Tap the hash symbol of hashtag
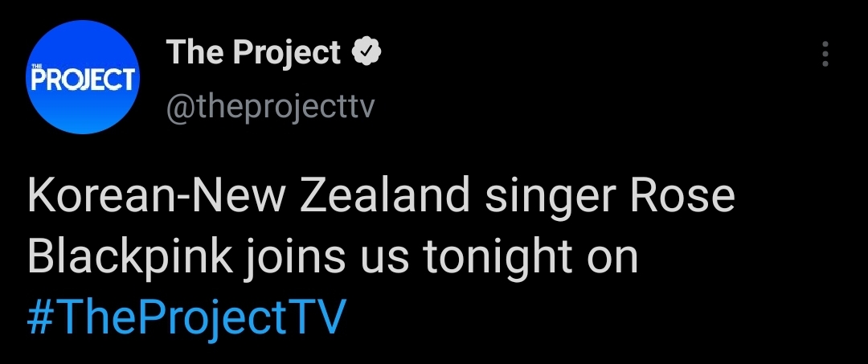The height and width of the screenshot is (364, 868). 40,318
